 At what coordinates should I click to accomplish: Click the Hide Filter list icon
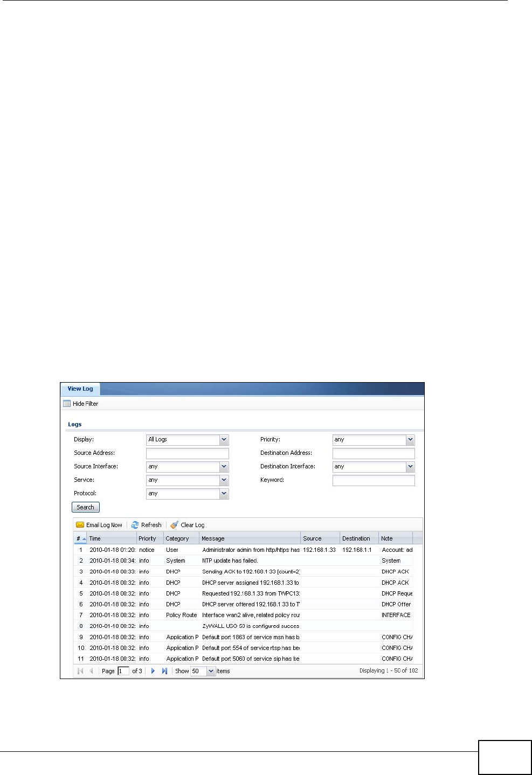point(67,404)
